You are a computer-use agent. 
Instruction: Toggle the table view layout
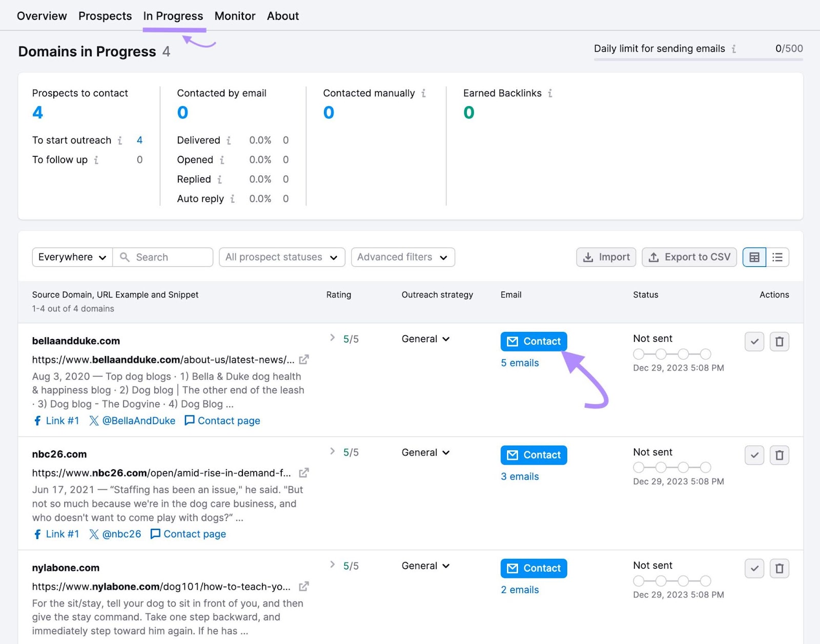click(753, 257)
